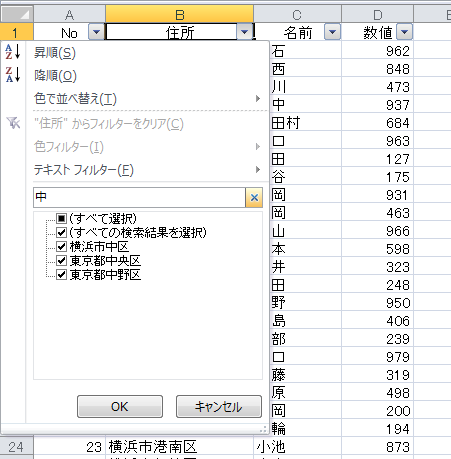The width and height of the screenshot is (451, 459).
Task: Clear the search box with X icon
Action: coord(254,197)
